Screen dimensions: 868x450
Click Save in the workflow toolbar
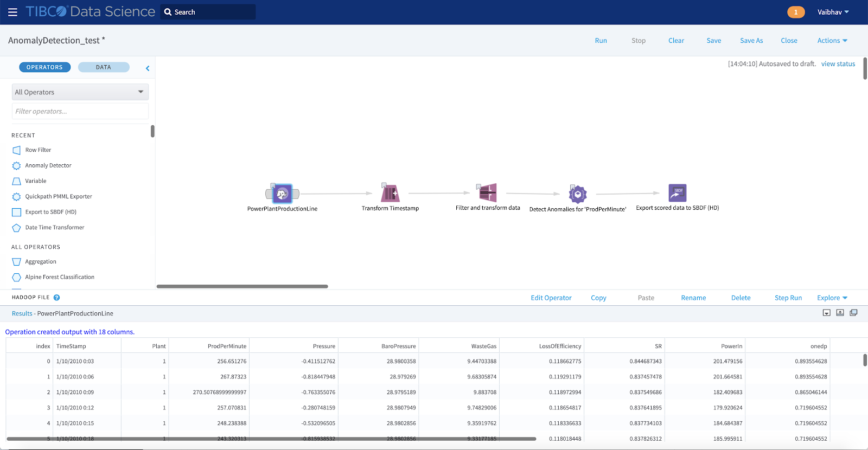pyautogui.click(x=714, y=41)
